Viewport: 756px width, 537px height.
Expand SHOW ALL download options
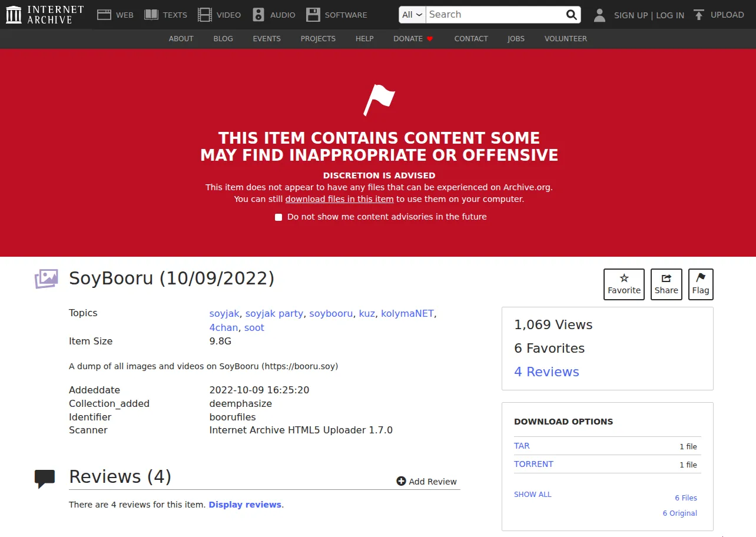click(533, 495)
